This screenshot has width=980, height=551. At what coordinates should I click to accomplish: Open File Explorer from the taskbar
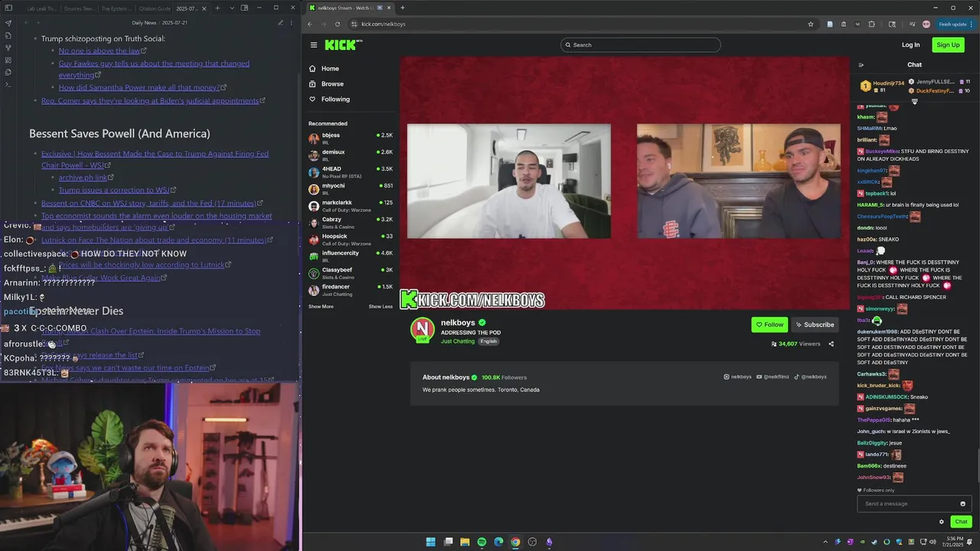click(x=465, y=542)
